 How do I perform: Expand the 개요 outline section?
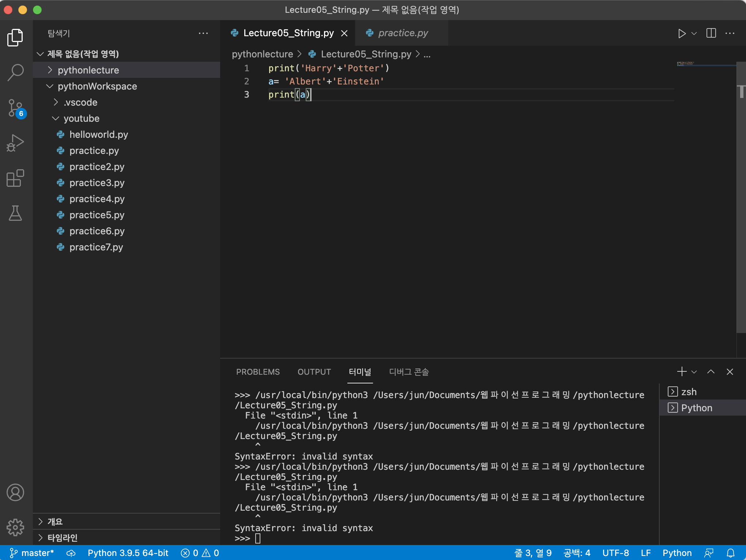[x=127, y=522]
